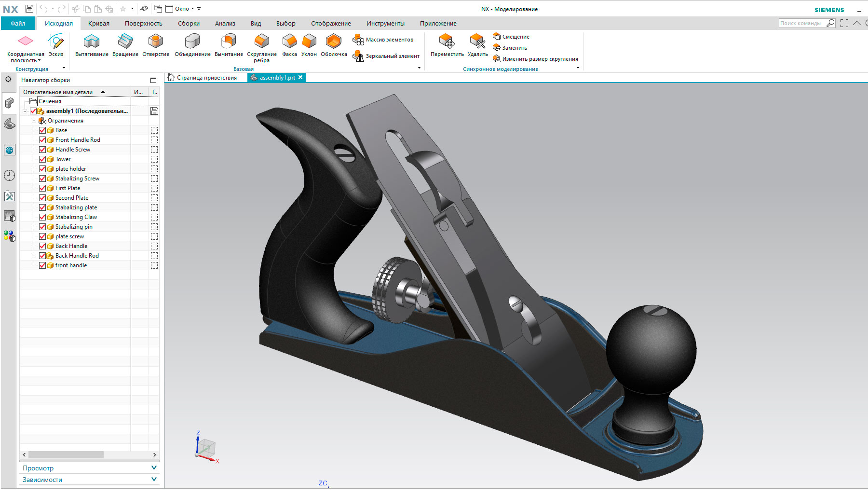
Task: Hide the Stabalizing Screw component
Action: (42, 179)
